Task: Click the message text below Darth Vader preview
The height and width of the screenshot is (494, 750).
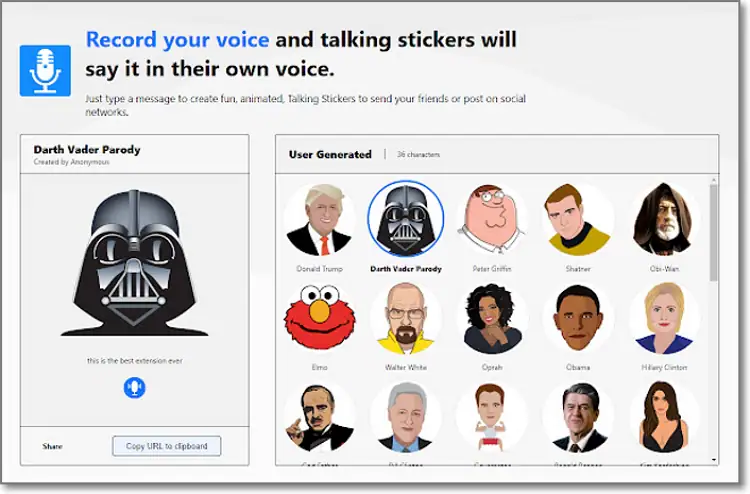Action: point(134,361)
